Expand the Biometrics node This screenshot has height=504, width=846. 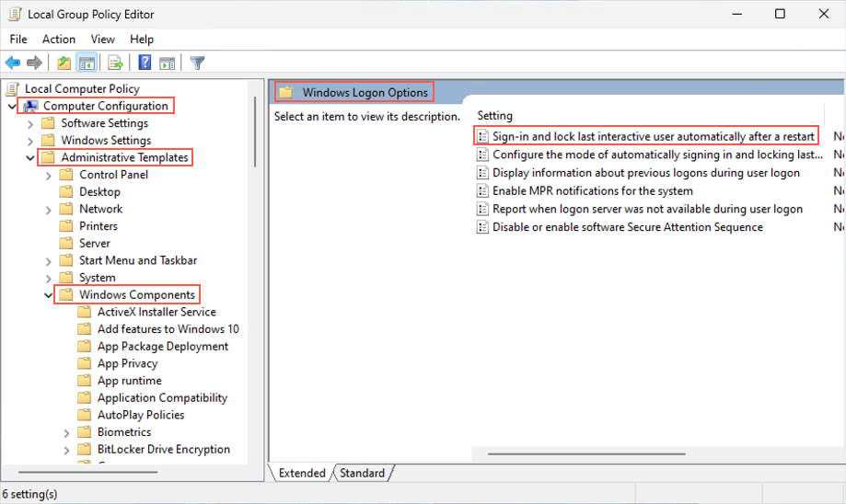pyautogui.click(x=66, y=433)
